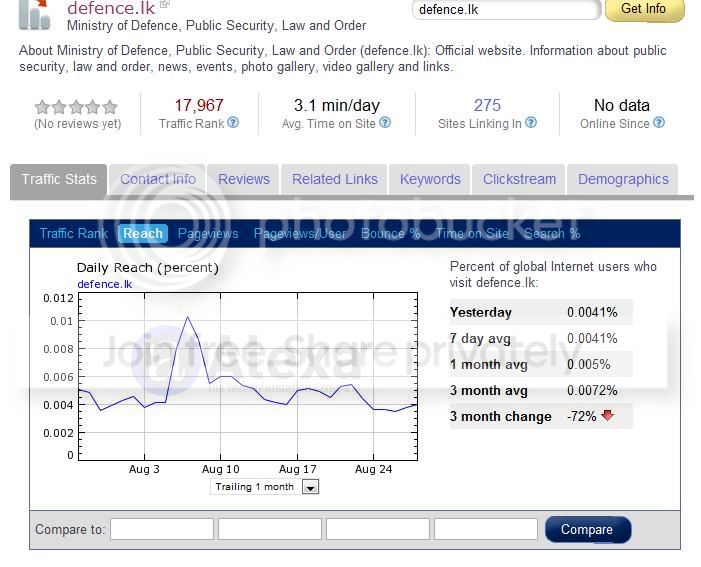
Task: Switch to the Traffic Stats tab
Action: (59, 180)
